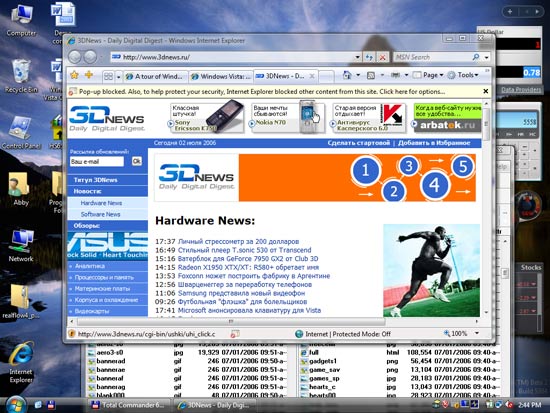550x413 pixels.
Task: Open the Tab List dropdown arrow
Action: [119, 76]
